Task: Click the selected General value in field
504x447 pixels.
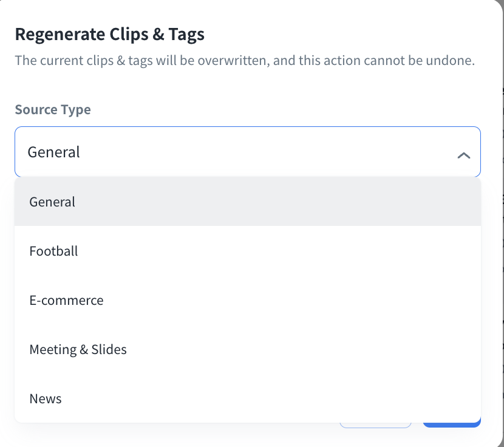Action: pos(54,152)
